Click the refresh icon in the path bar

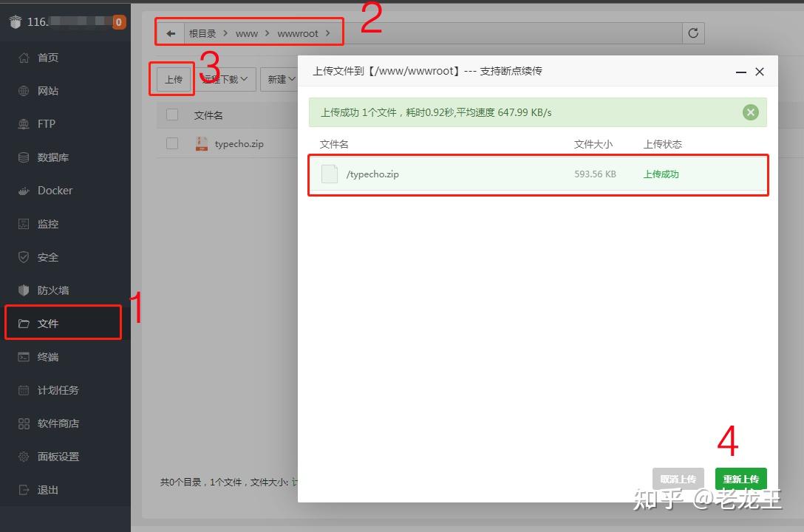pos(692,33)
